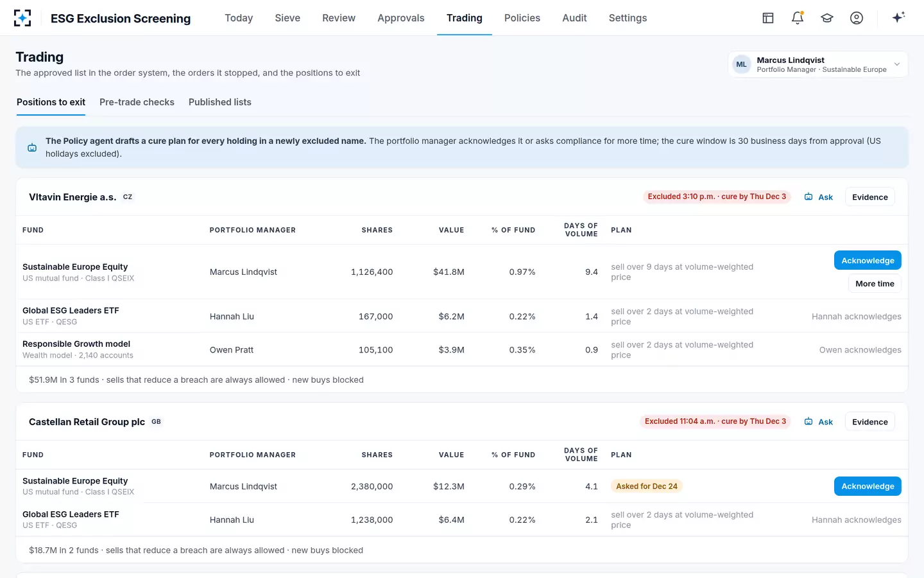
Task: Click the '$18.7M in 2 funds' summary line
Action: click(x=196, y=550)
